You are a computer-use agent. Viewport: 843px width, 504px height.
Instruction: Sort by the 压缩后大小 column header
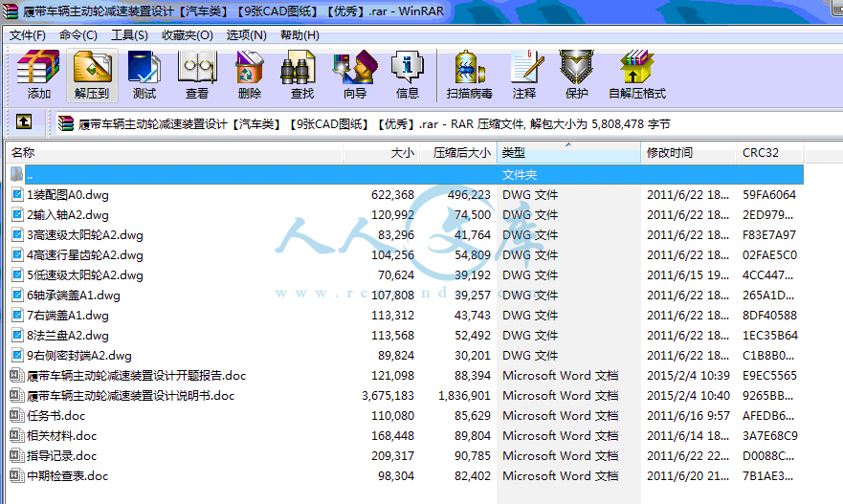pyautogui.click(x=458, y=153)
